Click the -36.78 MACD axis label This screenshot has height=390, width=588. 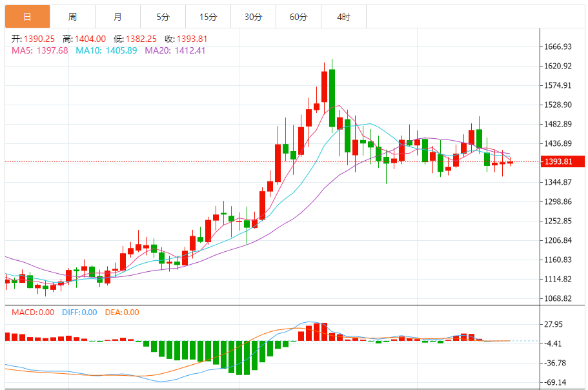[555, 363]
